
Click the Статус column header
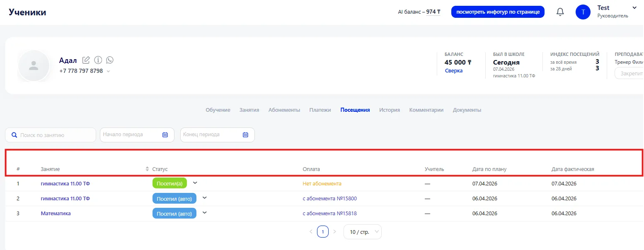160,169
